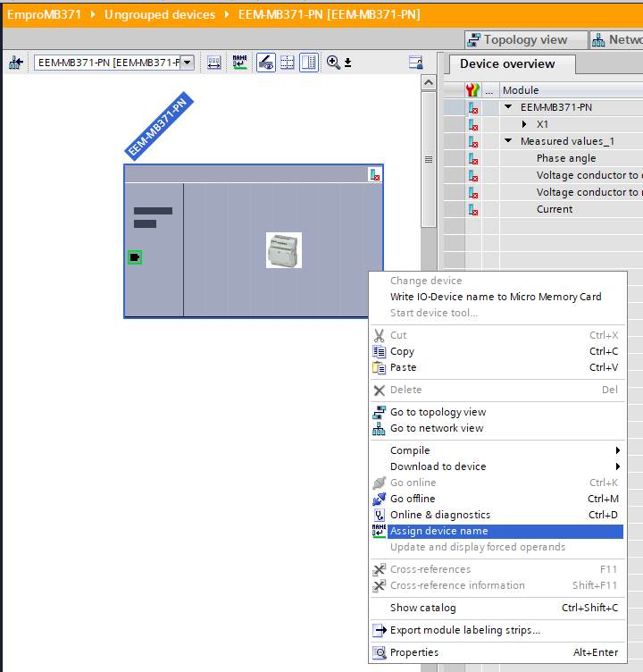The width and height of the screenshot is (643, 672).
Task: Choose Assign device name menu entry
Action: 497,532
